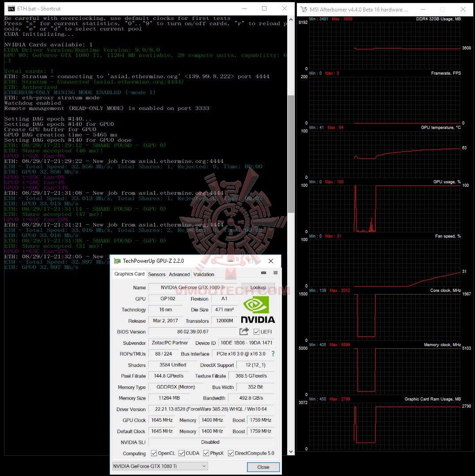475x476 pixels.
Task: Click the Texture Fillrate 368.5 GTexel/s field
Action: point(251,375)
